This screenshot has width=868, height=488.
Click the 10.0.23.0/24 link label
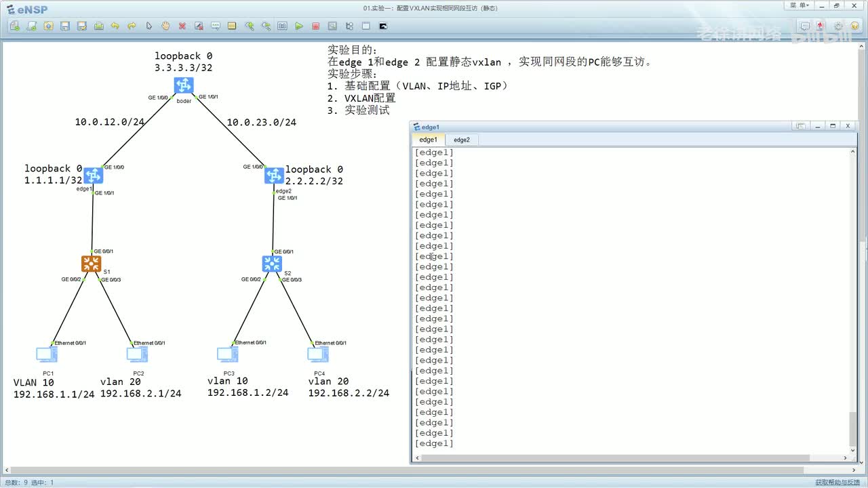coord(261,123)
